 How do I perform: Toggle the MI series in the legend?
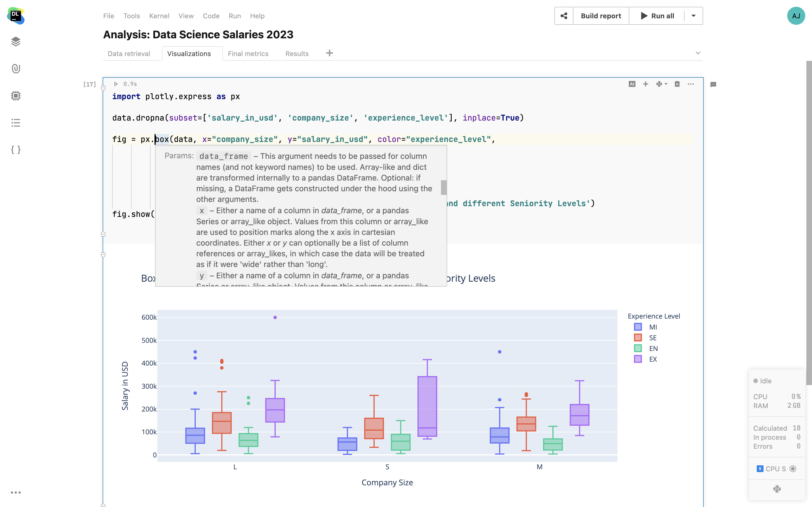[653, 327]
